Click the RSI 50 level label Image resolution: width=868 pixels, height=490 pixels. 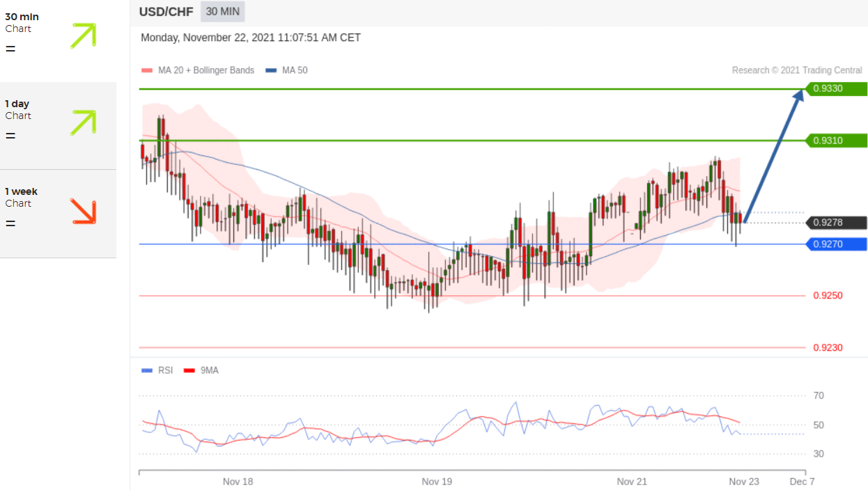pyautogui.click(x=819, y=425)
